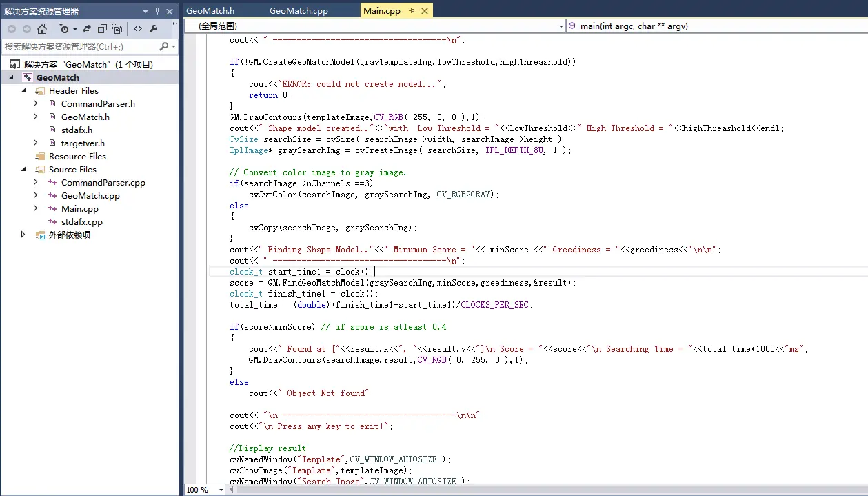Screen dimensions: 868x496
Task: Click the stdafx.cpp file icon
Action: (52, 222)
